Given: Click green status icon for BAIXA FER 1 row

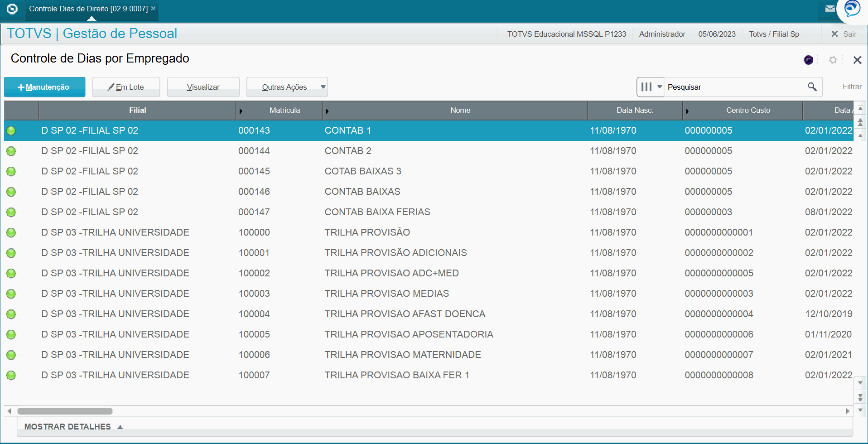Looking at the screenshot, I should 11,376.
